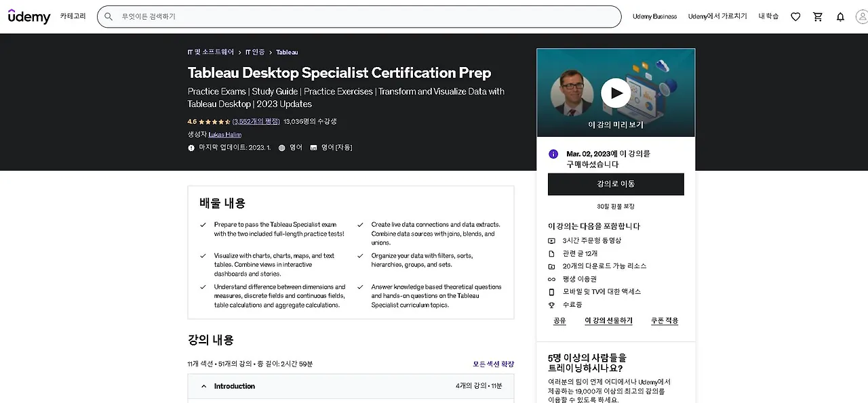Click the course title heading
This screenshot has height=403, width=868.
click(339, 73)
